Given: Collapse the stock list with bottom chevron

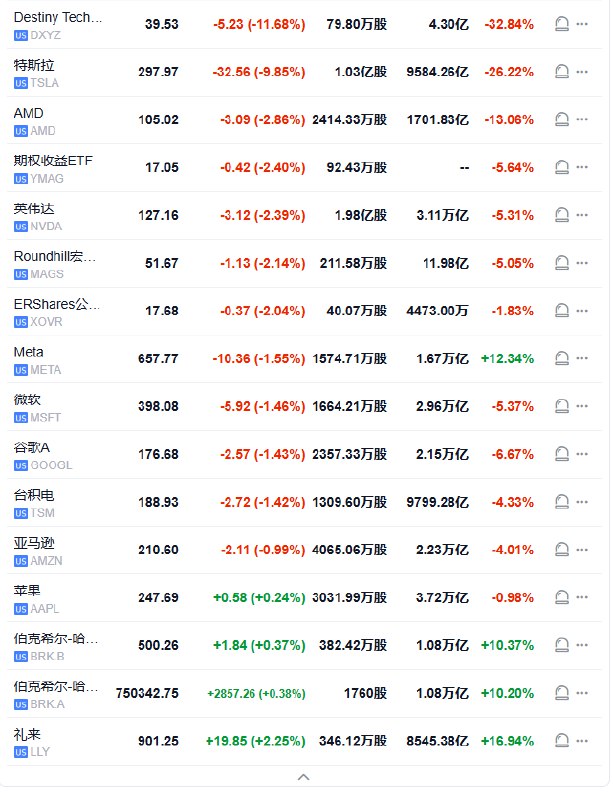Looking at the screenshot, I should (x=304, y=777).
